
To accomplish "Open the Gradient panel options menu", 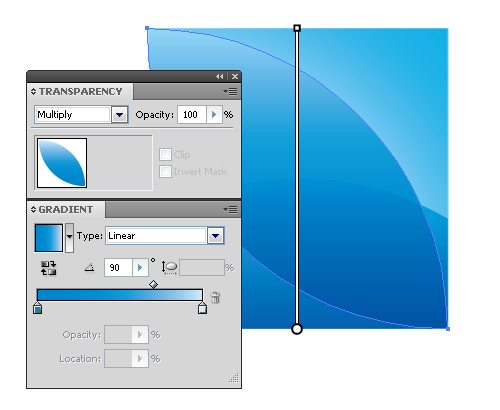I will (x=230, y=209).
